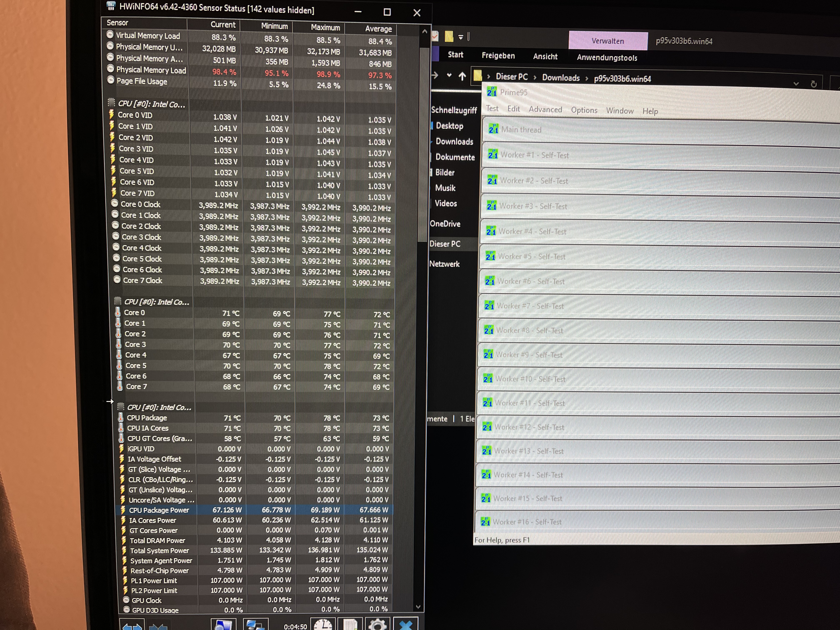Click the HWiNFO64 title bar app icon

coord(111,6)
